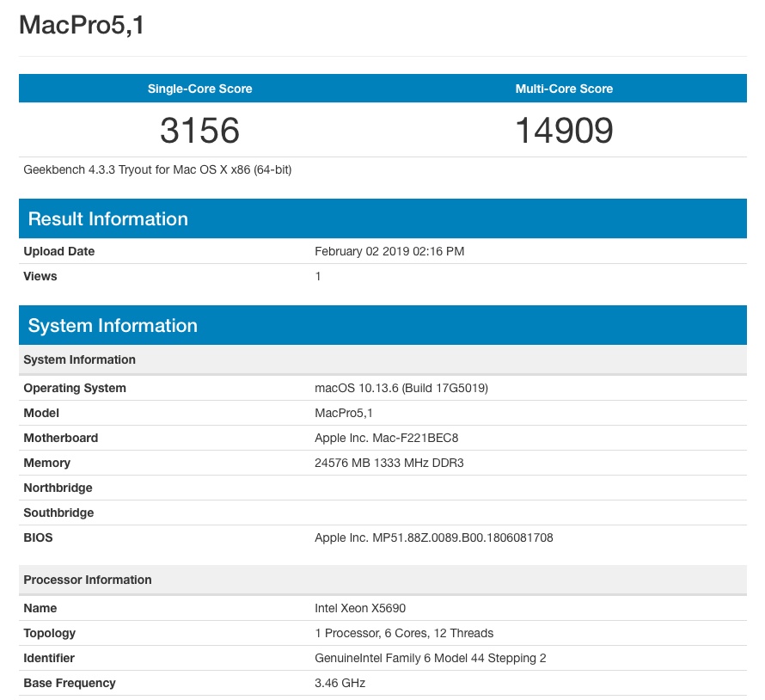Select the 3.46 GHz frequency value

click(340, 683)
